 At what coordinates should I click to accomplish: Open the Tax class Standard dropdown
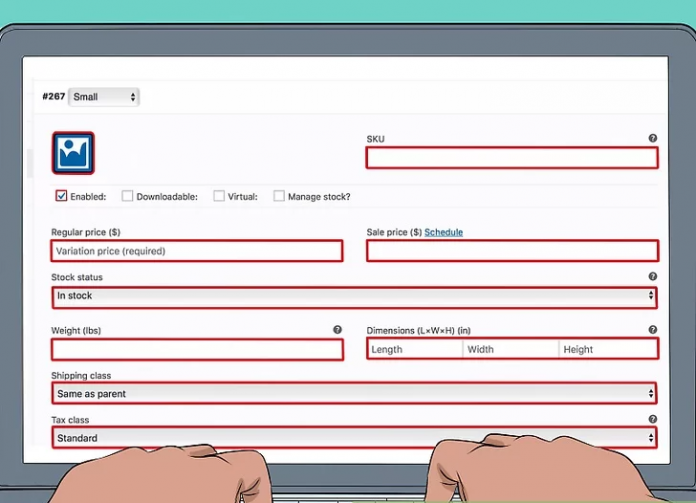[354, 438]
